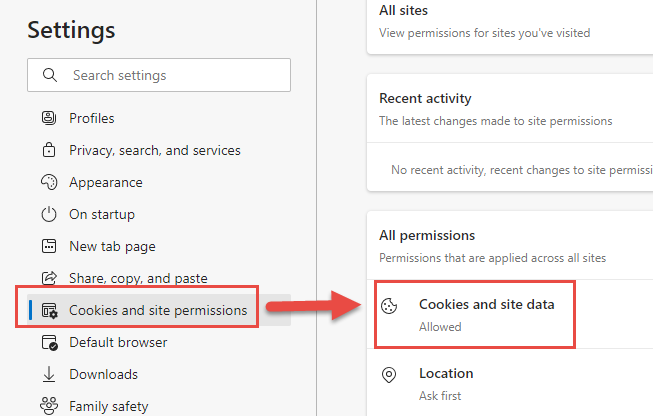Click the Location pin icon
Image resolution: width=653 pixels, height=416 pixels.
(x=389, y=375)
